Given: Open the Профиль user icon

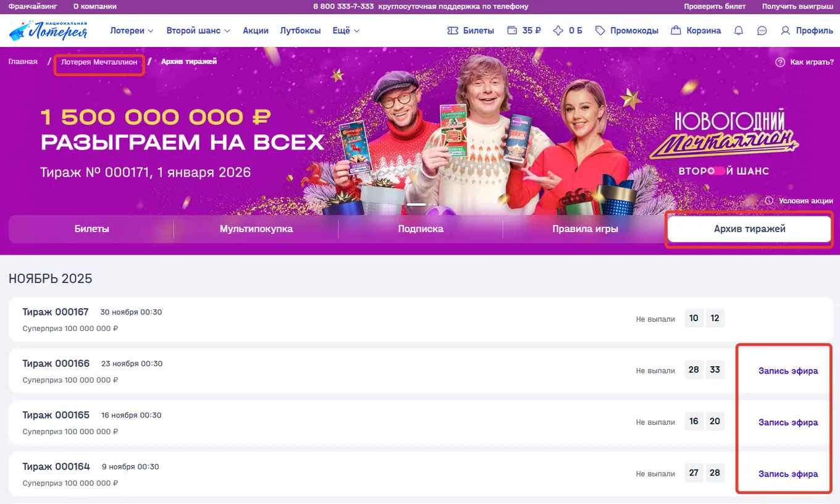Looking at the screenshot, I should point(786,30).
